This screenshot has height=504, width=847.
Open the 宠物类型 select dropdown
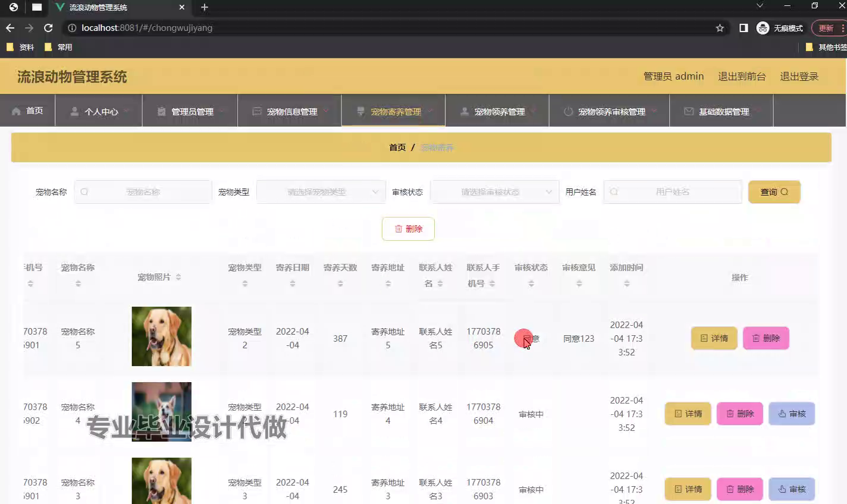[321, 192]
